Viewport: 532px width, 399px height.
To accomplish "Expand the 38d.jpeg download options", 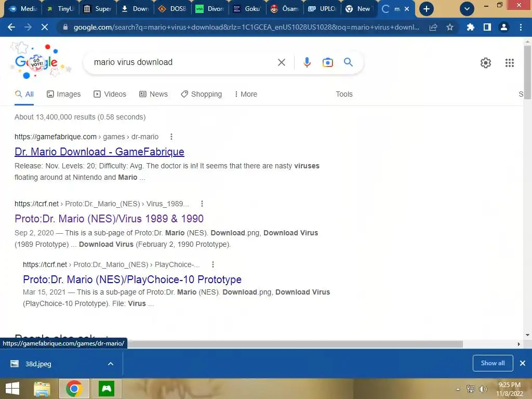I will (111, 364).
